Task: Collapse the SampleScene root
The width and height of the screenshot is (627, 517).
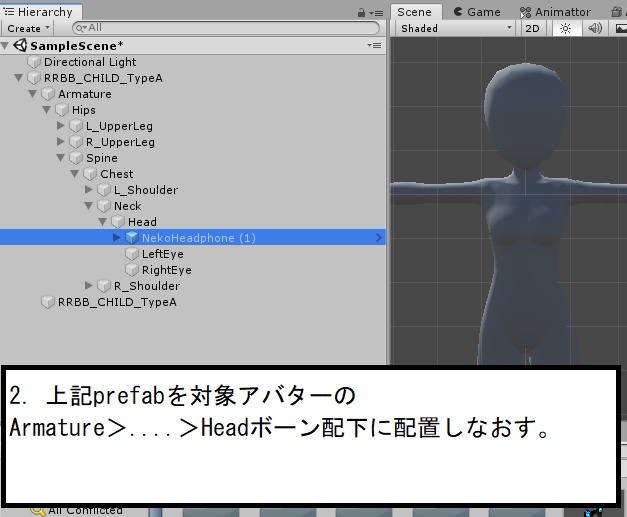Action: 5,46
